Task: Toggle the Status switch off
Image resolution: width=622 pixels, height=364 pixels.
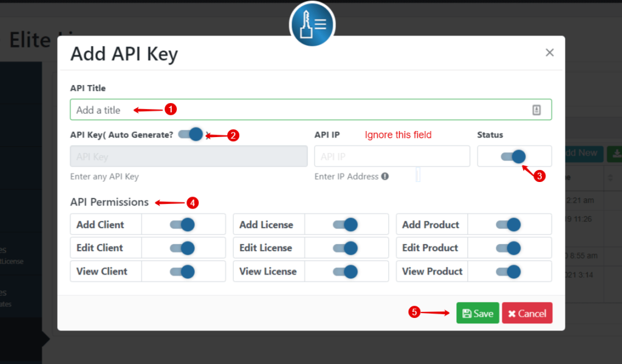Action: [514, 156]
